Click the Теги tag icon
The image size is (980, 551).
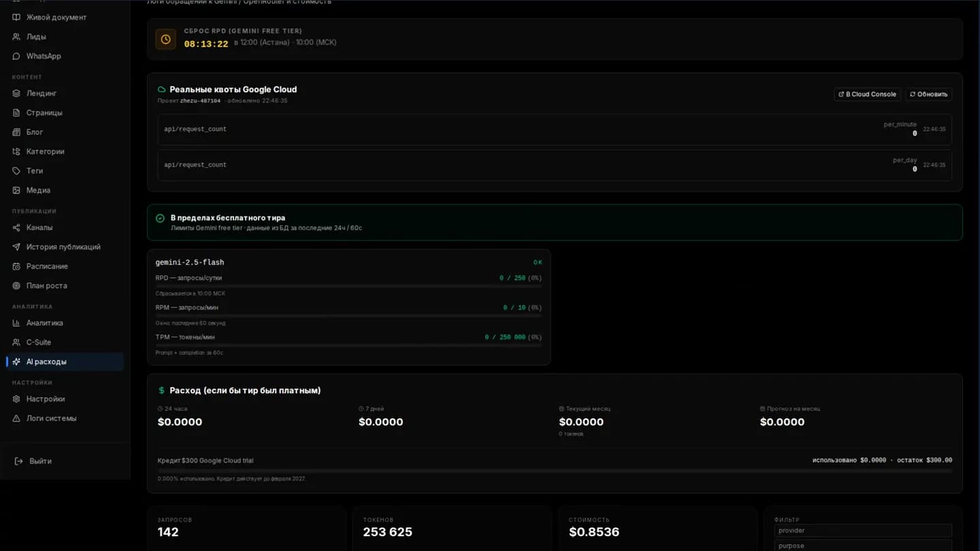16,171
